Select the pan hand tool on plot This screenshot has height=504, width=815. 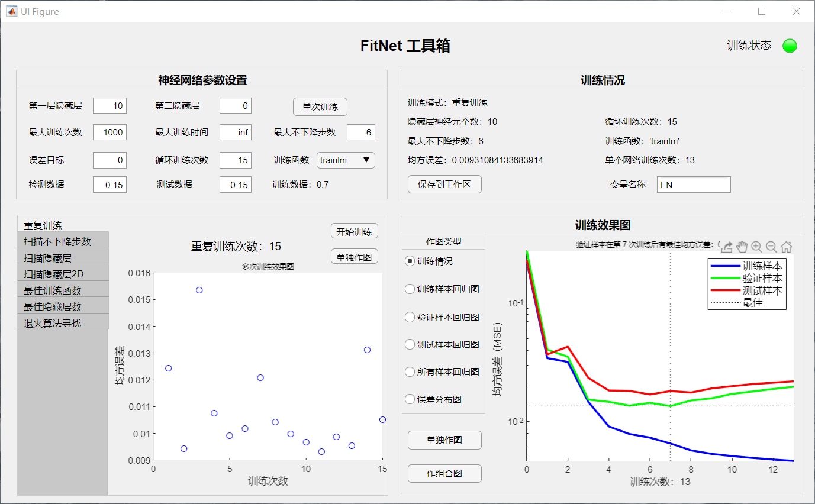(x=742, y=247)
